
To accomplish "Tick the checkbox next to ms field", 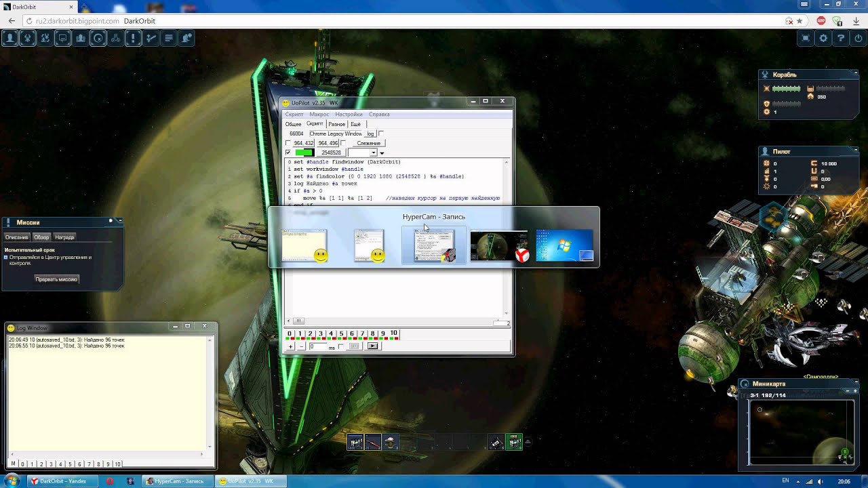I will pyautogui.click(x=340, y=346).
